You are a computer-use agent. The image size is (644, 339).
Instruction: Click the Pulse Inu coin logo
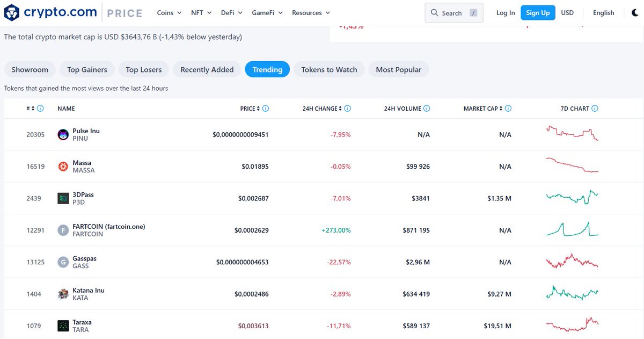click(x=63, y=135)
